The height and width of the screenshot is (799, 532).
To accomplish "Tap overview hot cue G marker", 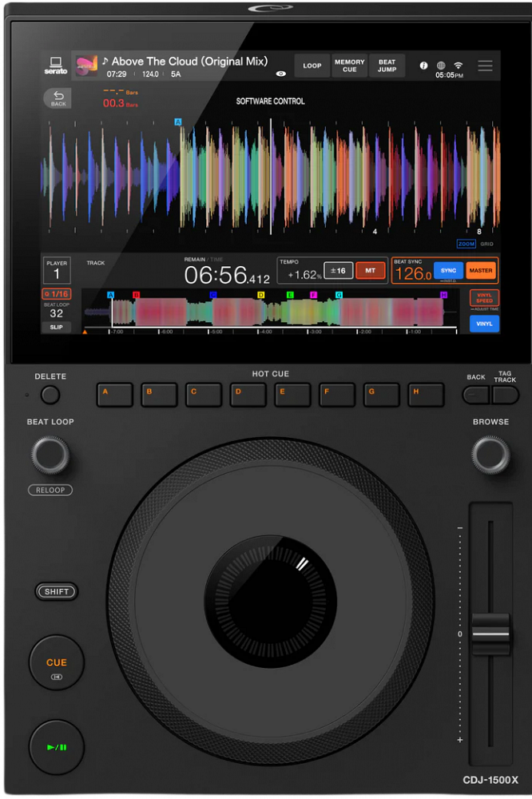I will coord(339,295).
